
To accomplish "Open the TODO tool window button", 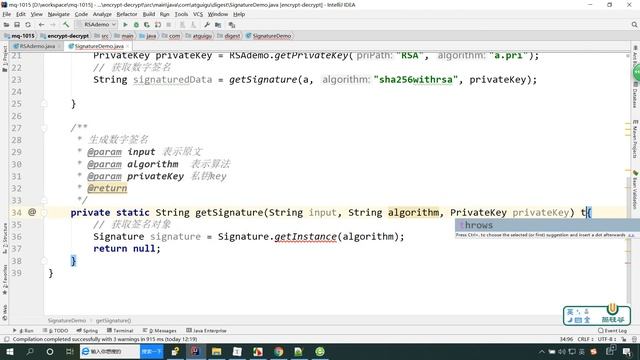I will pos(56,331).
